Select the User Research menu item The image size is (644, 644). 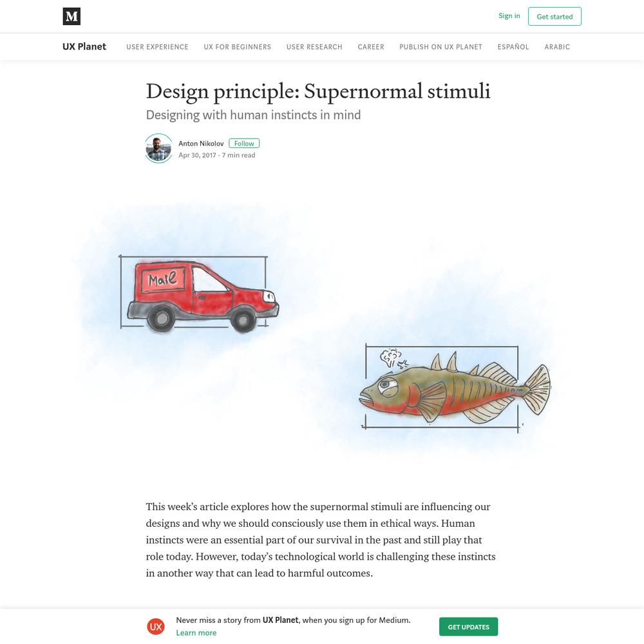coord(314,47)
